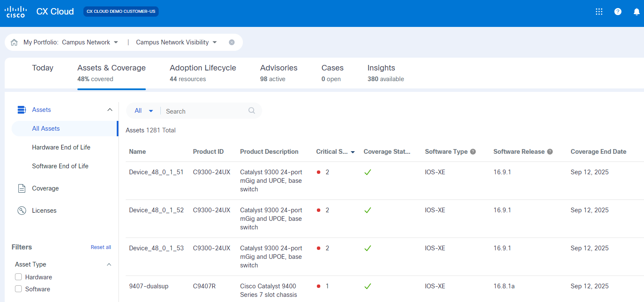Screen dimensions: 644x302
Task: Click the Cisco logo
Action: [x=15, y=12]
